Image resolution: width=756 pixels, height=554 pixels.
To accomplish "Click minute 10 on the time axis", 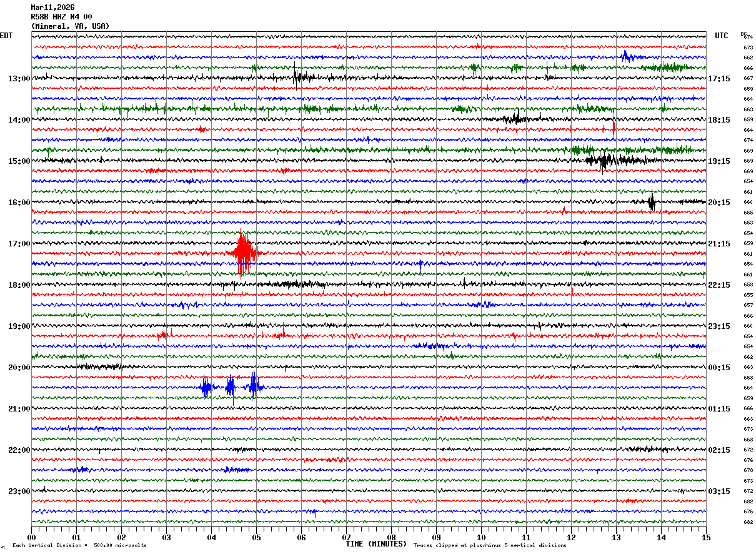I will click(481, 537).
